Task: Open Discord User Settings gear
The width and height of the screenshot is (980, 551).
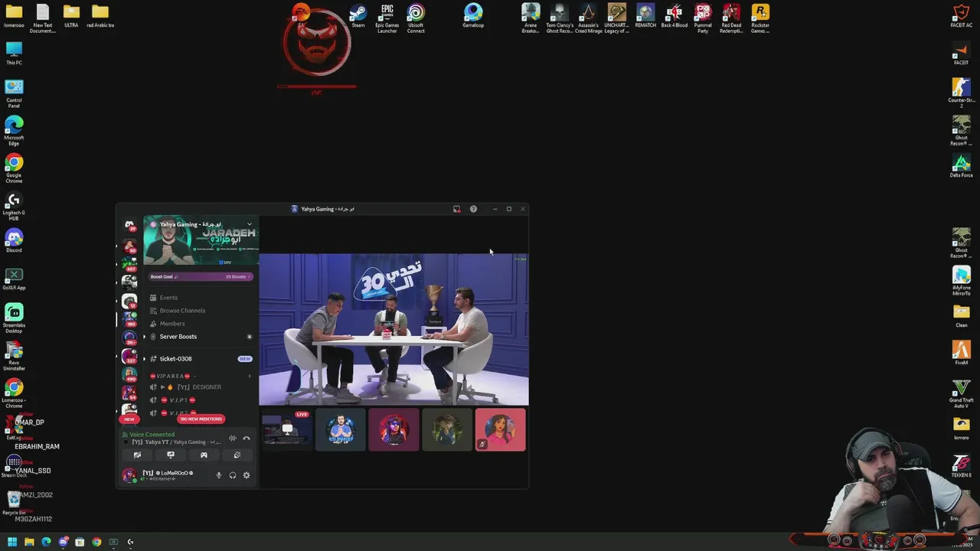Action: (247, 475)
